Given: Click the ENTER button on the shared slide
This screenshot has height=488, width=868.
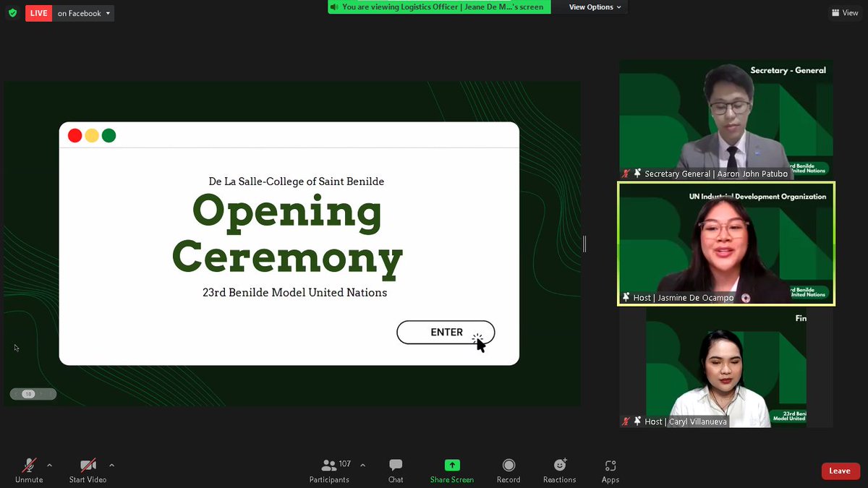Looking at the screenshot, I should [446, 333].
